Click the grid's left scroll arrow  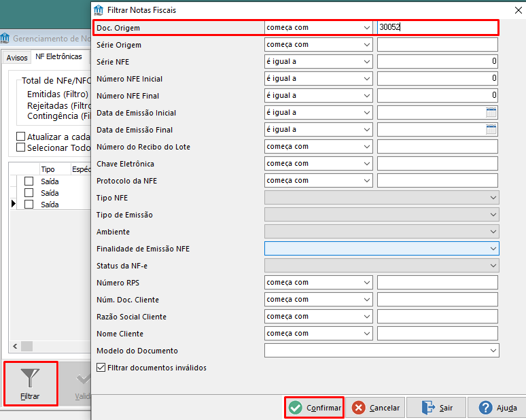click(15, 346)
